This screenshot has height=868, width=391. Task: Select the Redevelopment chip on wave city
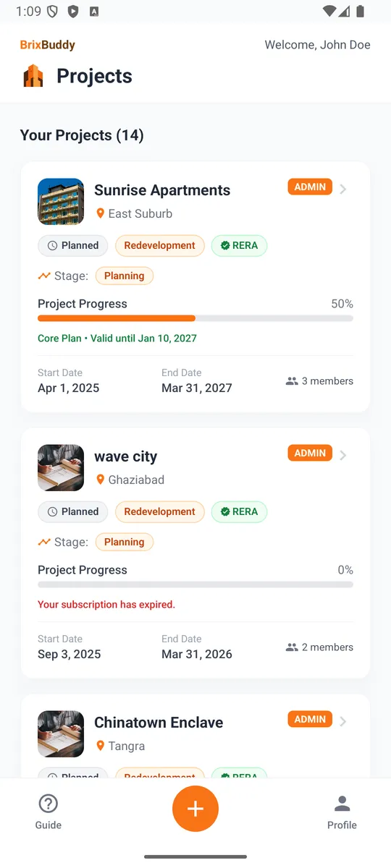[x=159, y=511]
